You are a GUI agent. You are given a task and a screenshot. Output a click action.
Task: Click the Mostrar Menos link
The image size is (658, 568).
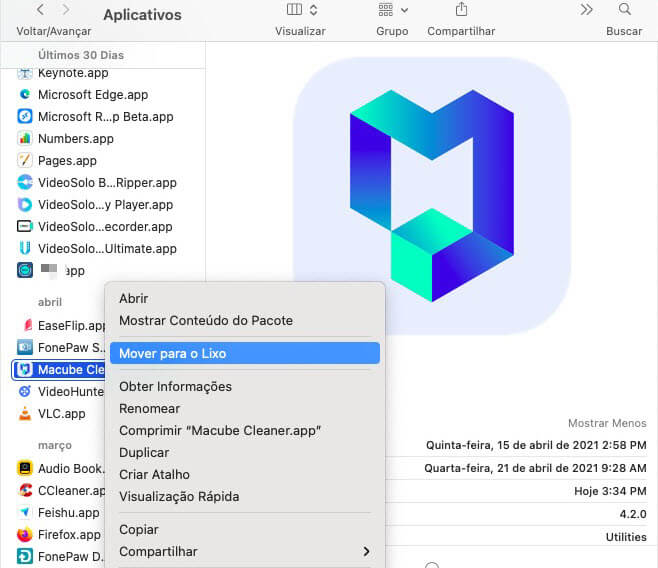click(607, 423)
